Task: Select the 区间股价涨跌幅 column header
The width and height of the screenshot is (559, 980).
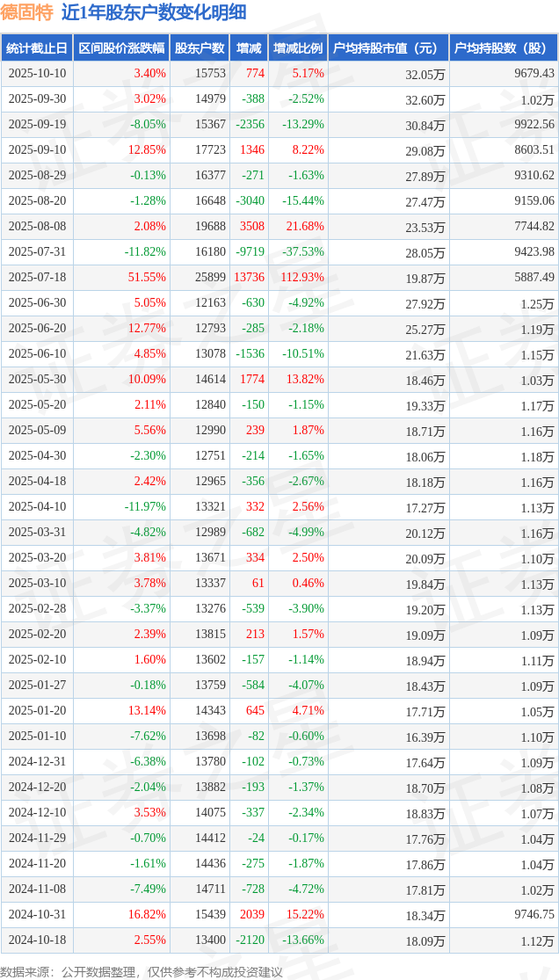Action: (x=120, y=48)
